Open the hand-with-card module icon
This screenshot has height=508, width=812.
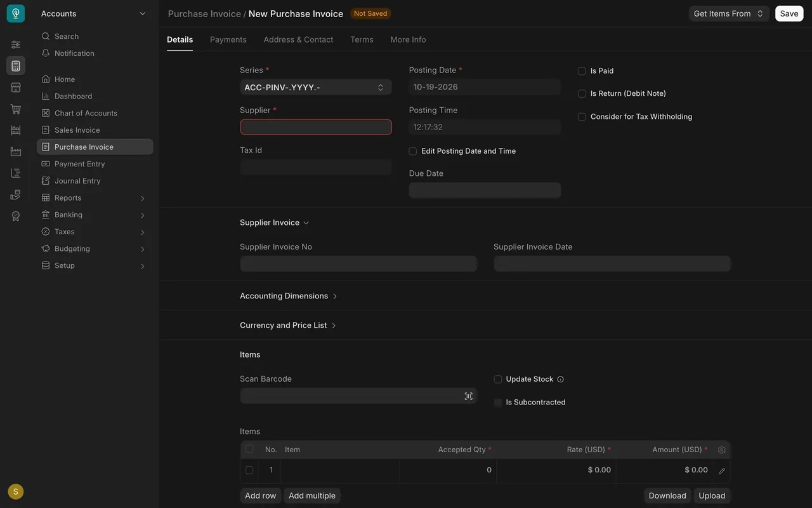tap(16, 195)
